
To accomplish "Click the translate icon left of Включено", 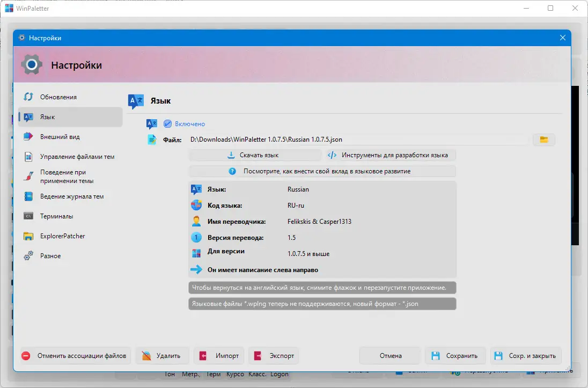I will pyautogui.click(x=151, y=124).
